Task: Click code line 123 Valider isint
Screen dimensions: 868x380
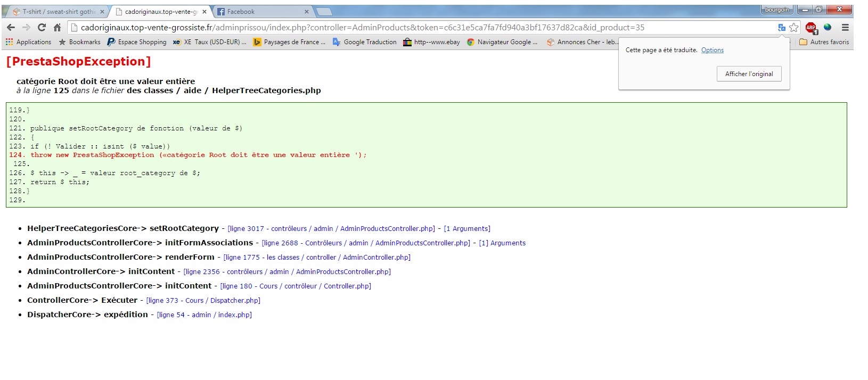Action: click(89, 146)
